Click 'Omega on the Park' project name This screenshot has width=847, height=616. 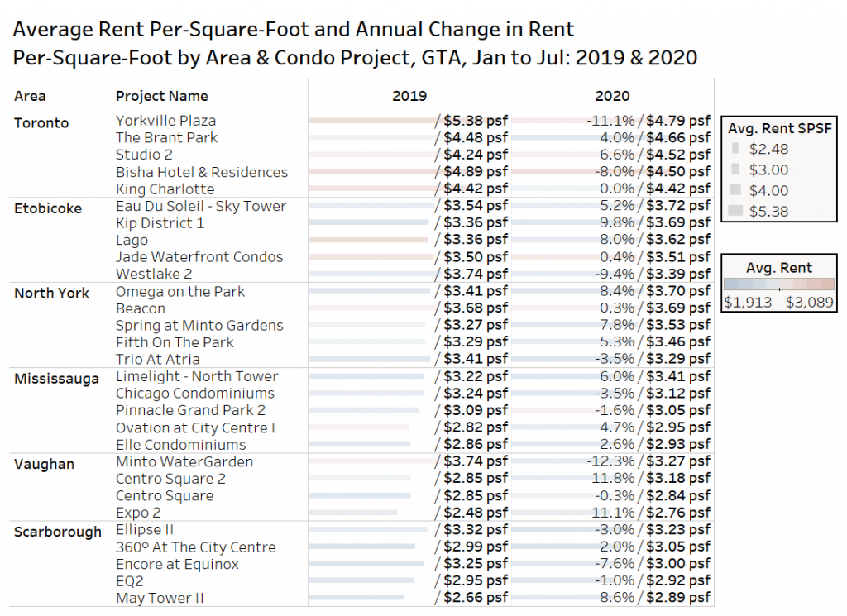[179, 292]
